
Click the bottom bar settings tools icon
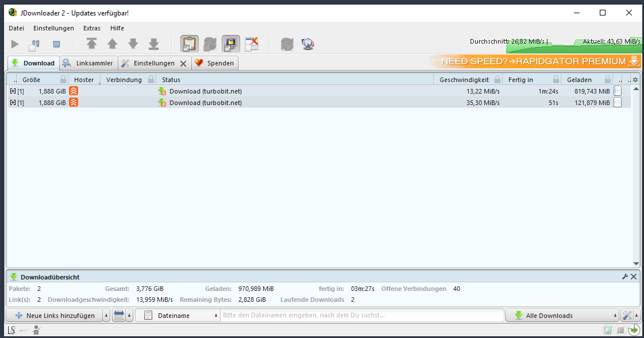click(627, 316)
